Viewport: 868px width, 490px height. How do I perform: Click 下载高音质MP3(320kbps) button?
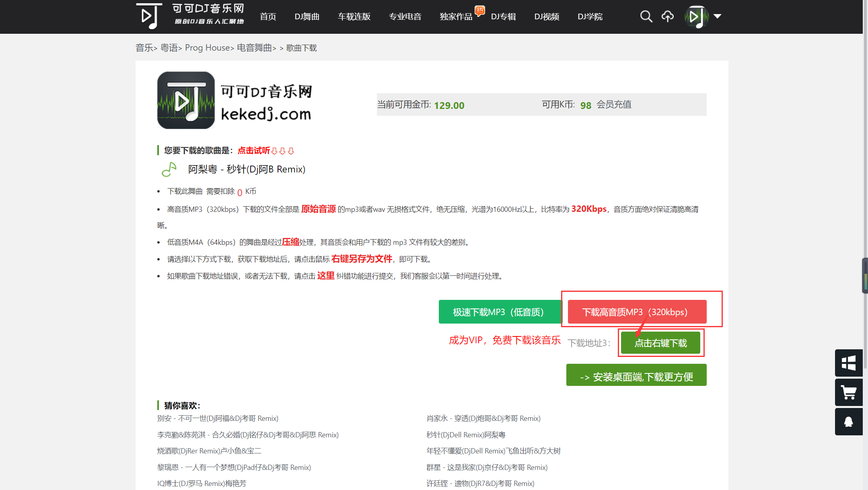click(x=637, y=312)
